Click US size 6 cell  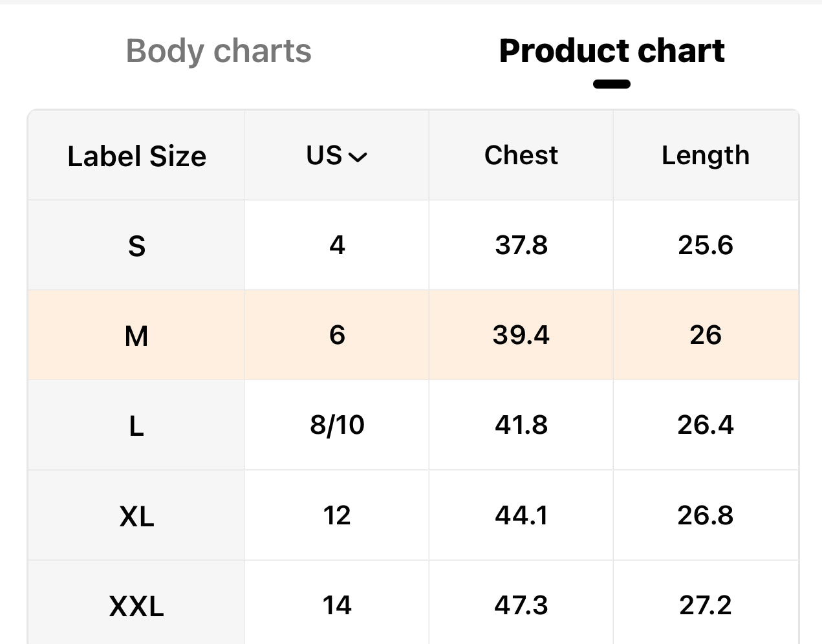pos(337,335)
